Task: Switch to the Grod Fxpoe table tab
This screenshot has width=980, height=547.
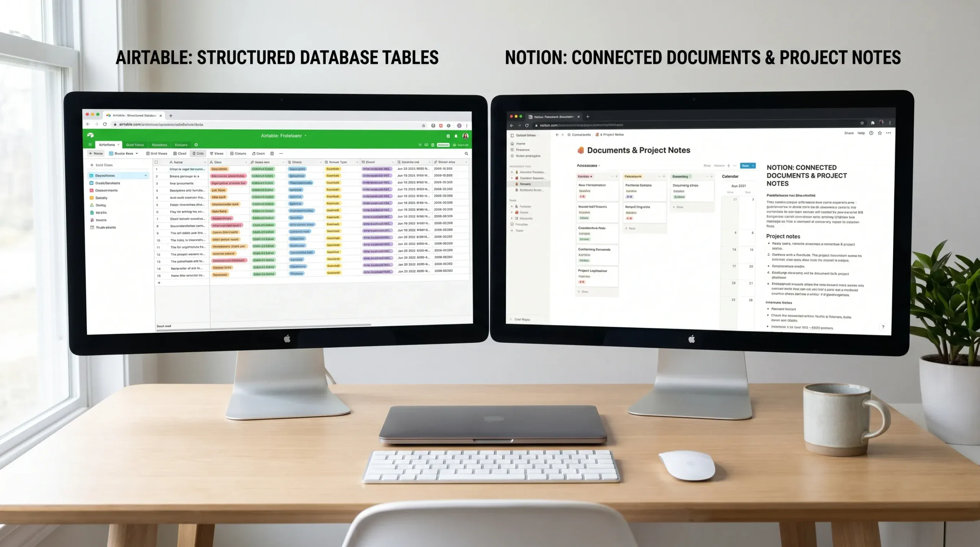Action: click(135, 145)
